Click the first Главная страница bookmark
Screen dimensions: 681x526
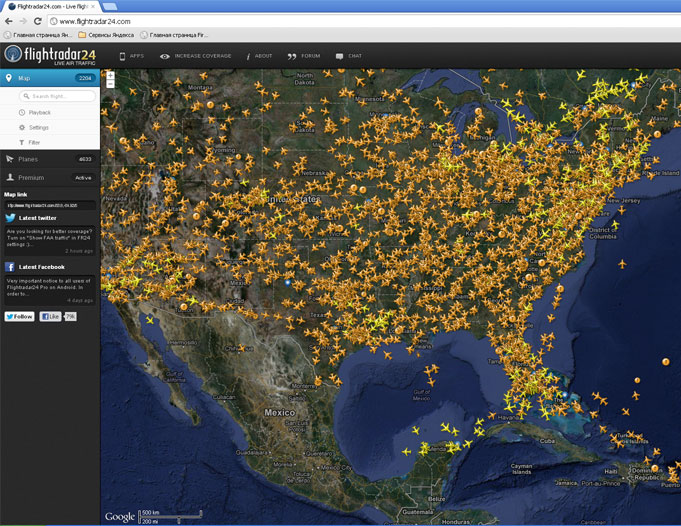tap(38, 35)
